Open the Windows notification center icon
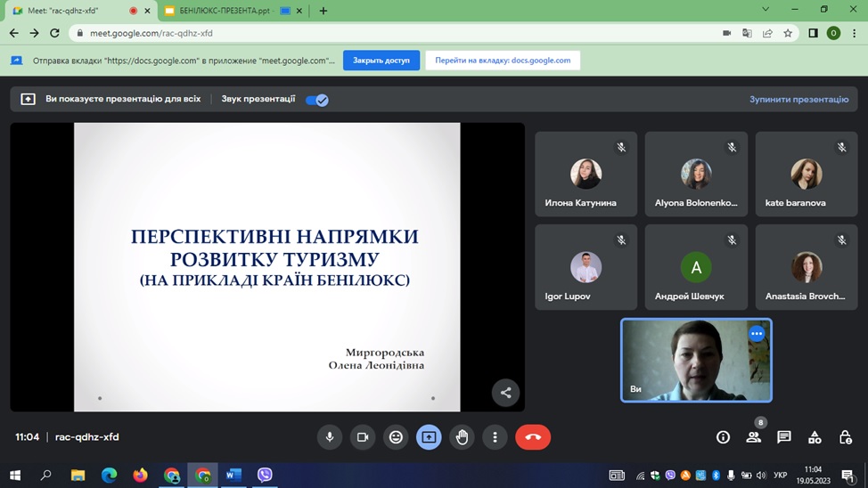Image resolution: width=868 pixels, height=488 pixels. point(848,476)
